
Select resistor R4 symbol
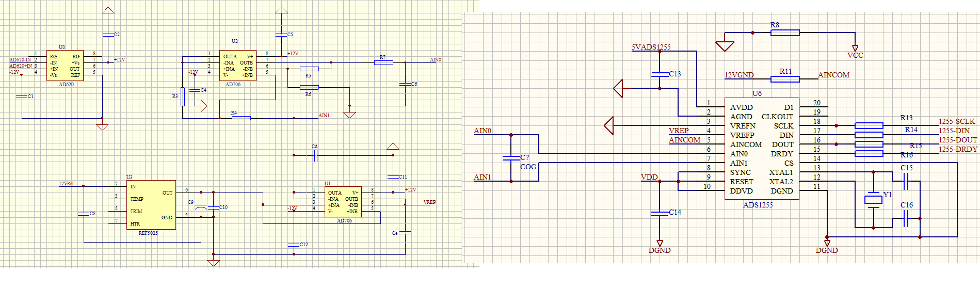point(241,118)
